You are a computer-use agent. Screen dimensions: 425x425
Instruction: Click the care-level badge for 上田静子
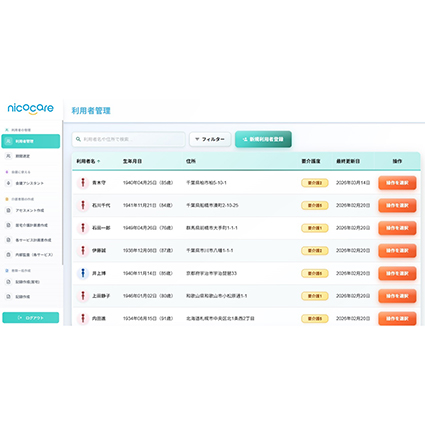pos(315,296)
